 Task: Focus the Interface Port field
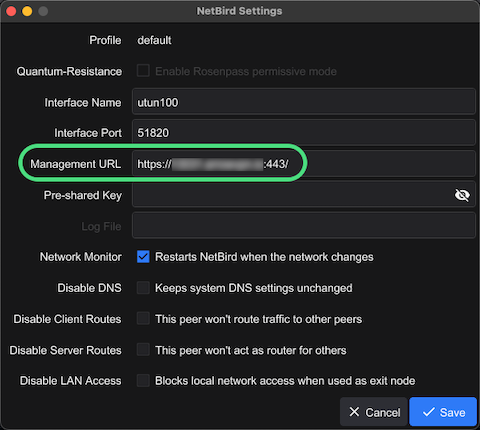click(304, 133)
